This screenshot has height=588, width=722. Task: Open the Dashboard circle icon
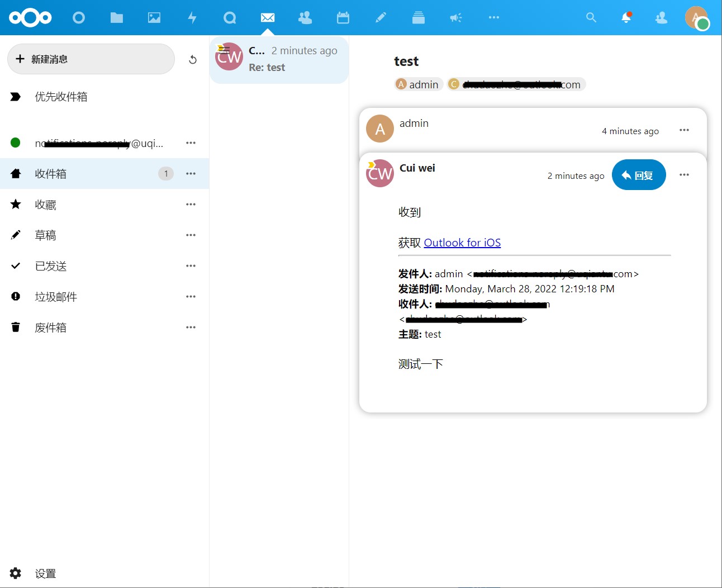pyautogui.click(x=79, y=18)
